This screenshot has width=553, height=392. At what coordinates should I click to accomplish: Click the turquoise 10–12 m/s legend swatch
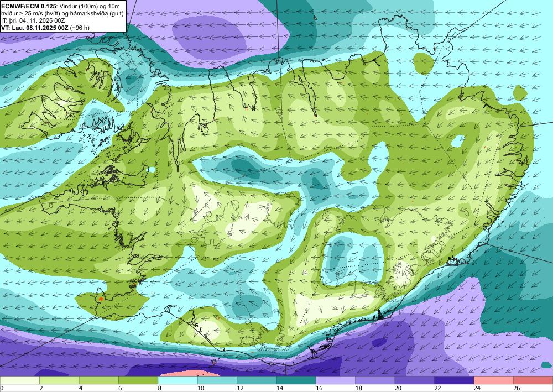217,380
